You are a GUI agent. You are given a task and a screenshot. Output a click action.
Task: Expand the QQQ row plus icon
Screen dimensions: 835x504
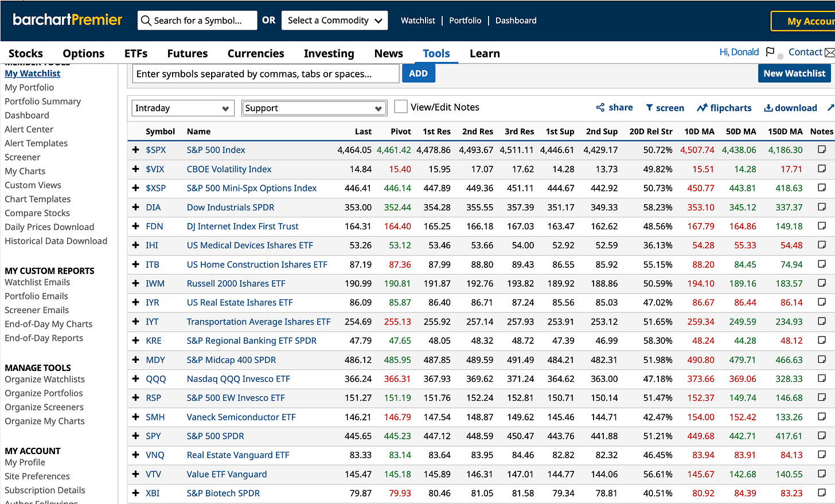click(136, 378)
